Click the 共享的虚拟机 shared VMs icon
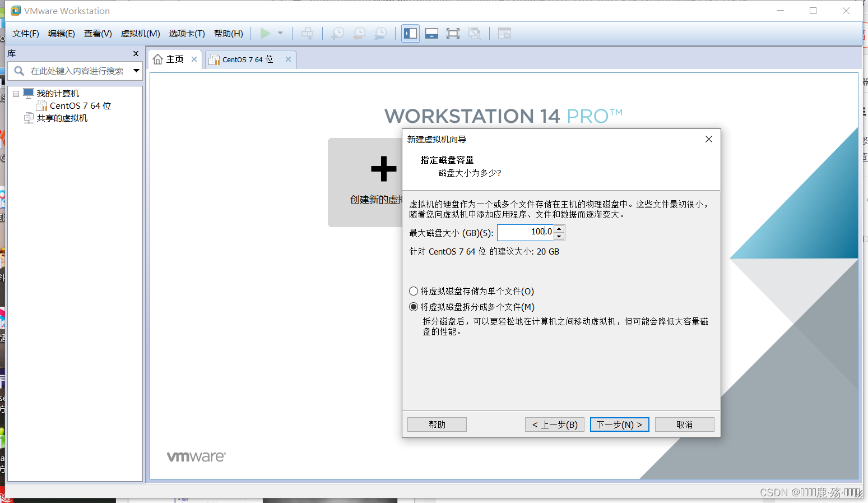Viewport: 868px width, 503px height. click(x=29, y=118)
